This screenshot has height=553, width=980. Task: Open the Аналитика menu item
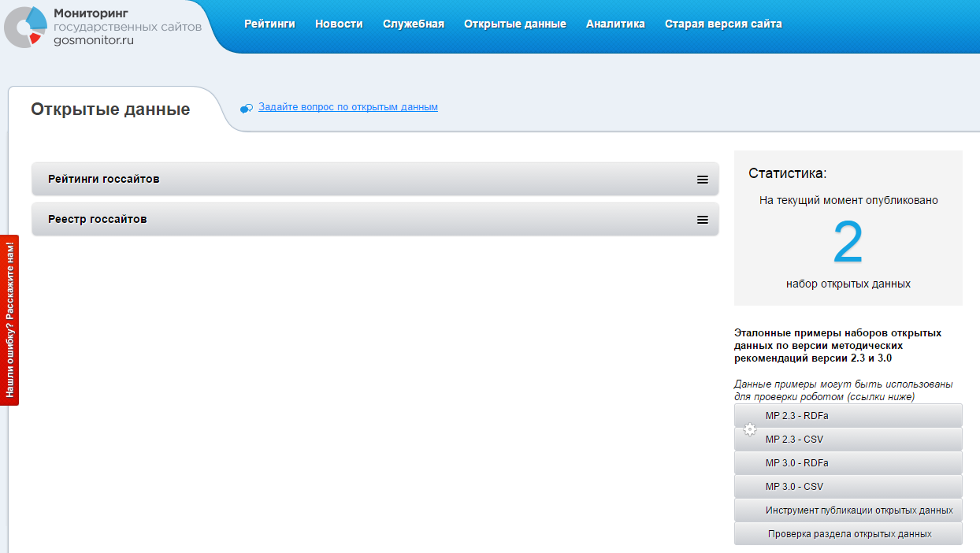click(x=615, y=24)
